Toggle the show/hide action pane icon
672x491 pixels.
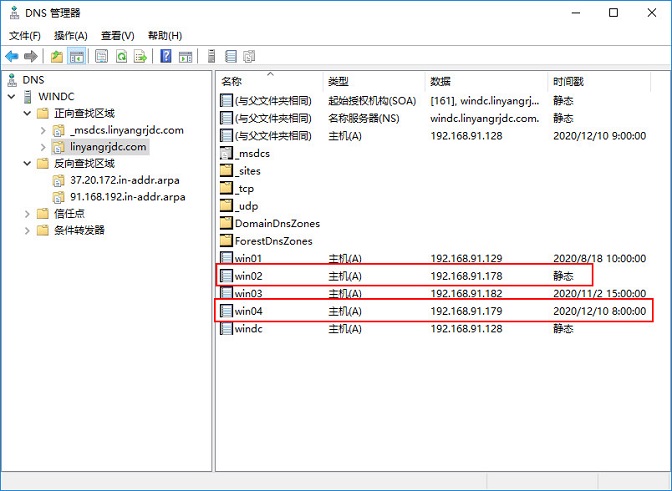186,56
